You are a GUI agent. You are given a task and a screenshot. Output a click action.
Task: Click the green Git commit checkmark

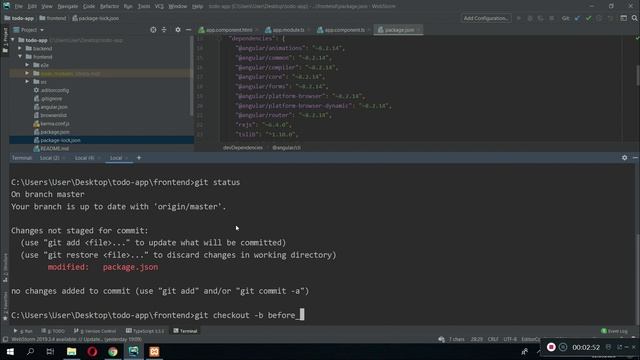coord(589,18)
